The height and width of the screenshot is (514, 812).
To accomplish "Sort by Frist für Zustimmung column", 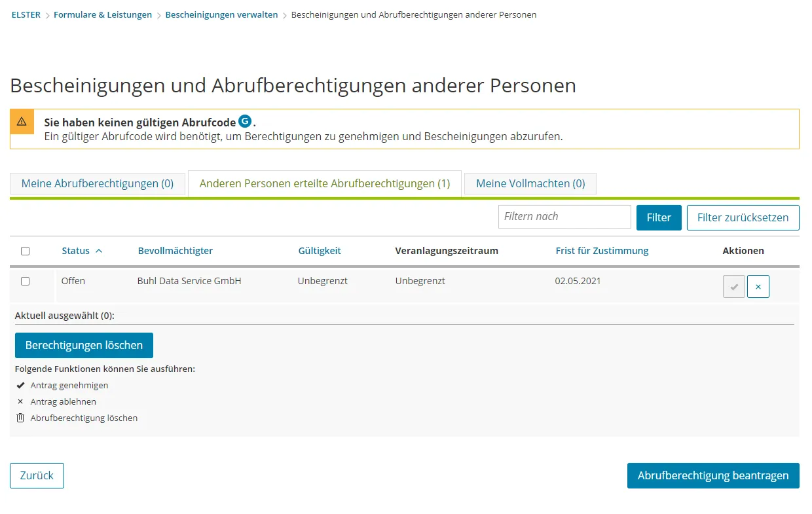I will coord(601,251).
